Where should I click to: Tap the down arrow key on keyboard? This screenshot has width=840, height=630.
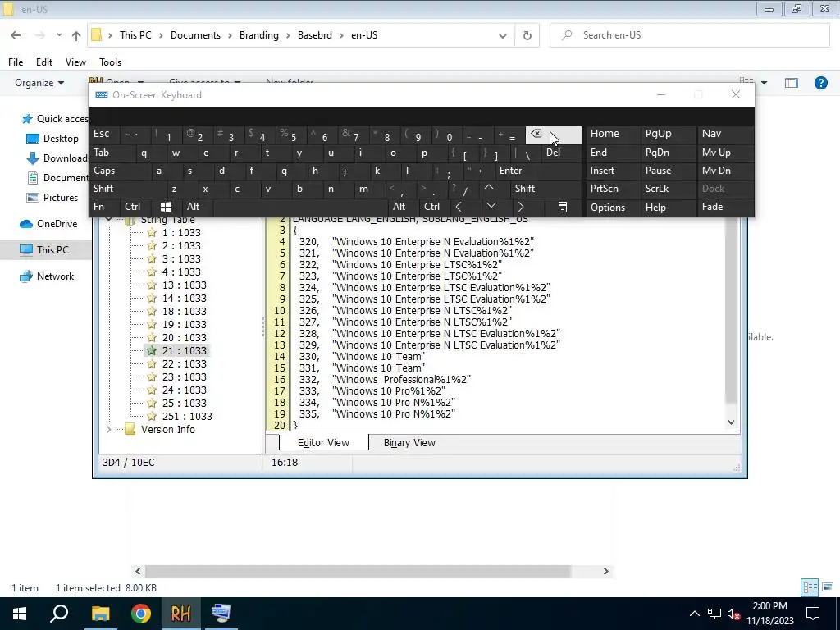click(491, 207)
